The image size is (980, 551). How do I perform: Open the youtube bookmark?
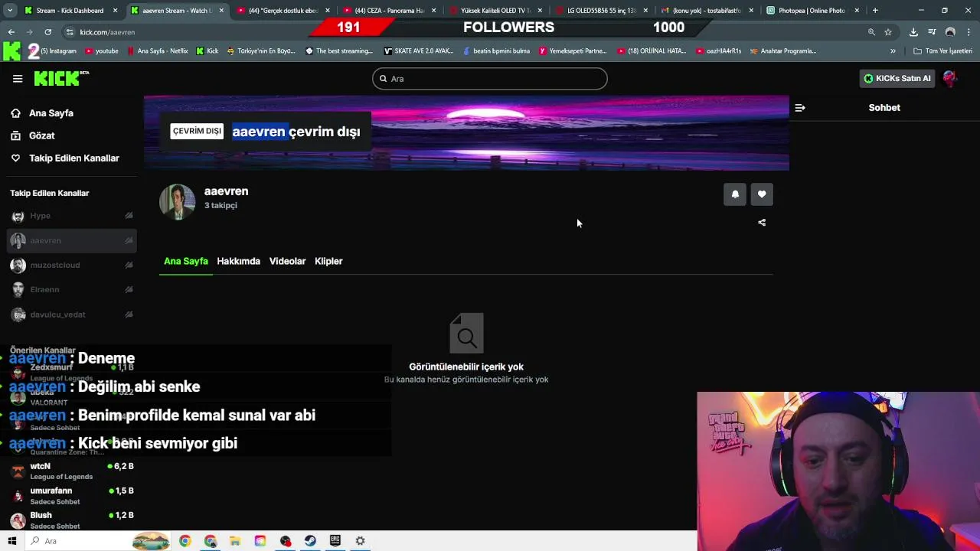click(x=102, y=51)
